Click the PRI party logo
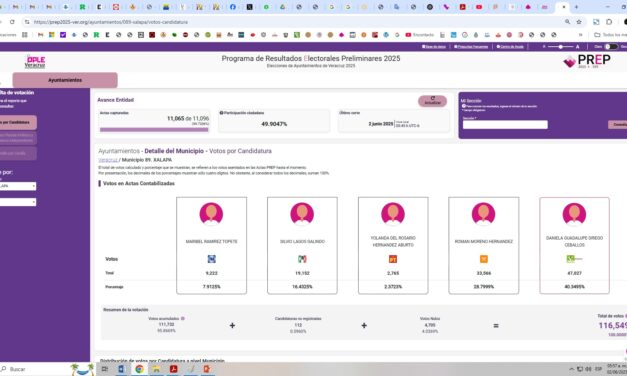Viewport: 627px width, 376px height. point(302,259)
